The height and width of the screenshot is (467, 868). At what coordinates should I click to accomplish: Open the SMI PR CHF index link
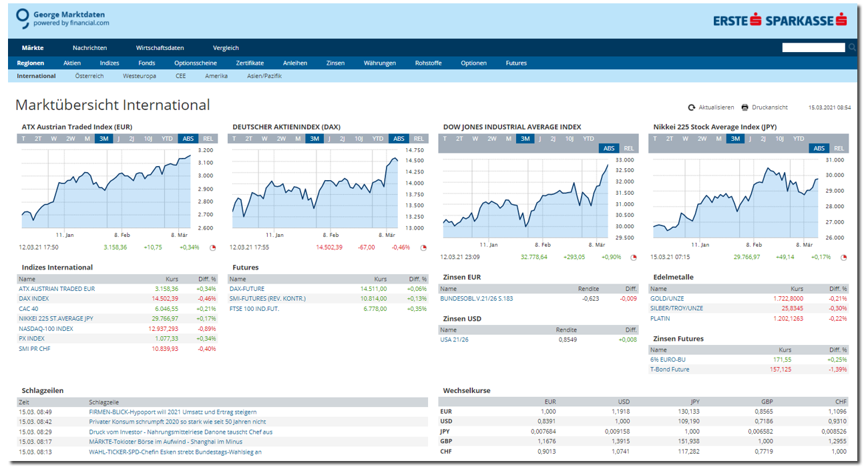tap(35, 349)
